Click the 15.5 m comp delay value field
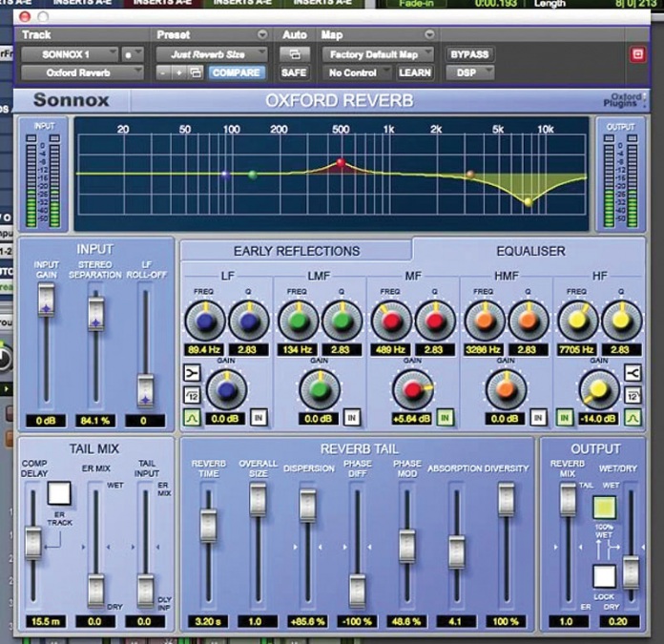664x644 pixels. pyautogui.click(x=45, y=621)
